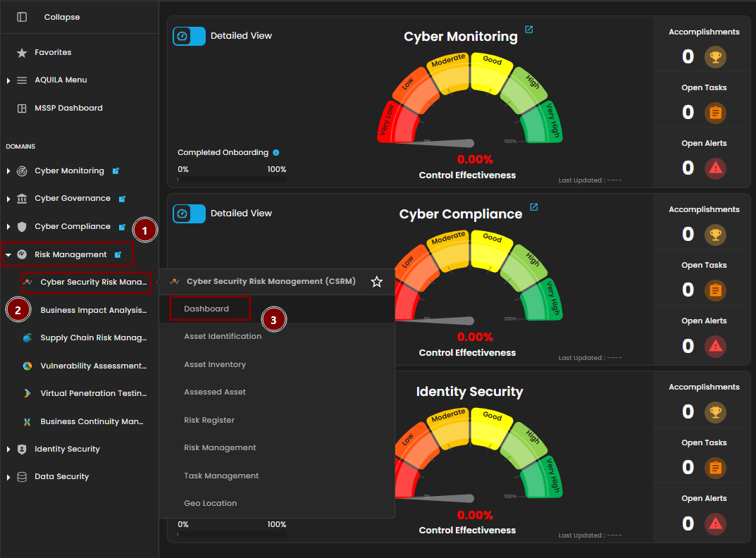
Task: Open the MSSP Dashboard link
Action: click(x=68, y=108)
